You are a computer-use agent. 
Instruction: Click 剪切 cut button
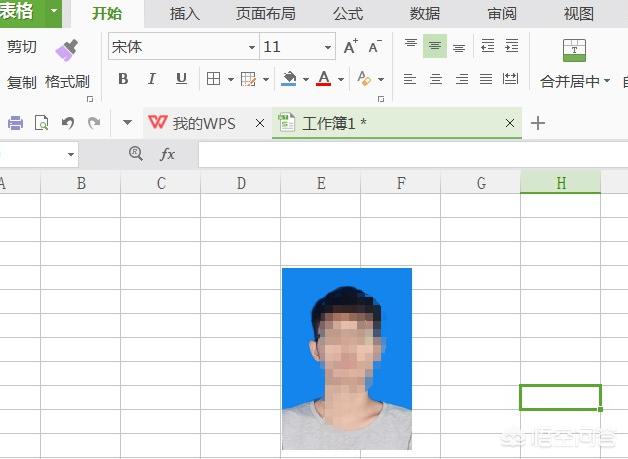click(x=22, y=47)
